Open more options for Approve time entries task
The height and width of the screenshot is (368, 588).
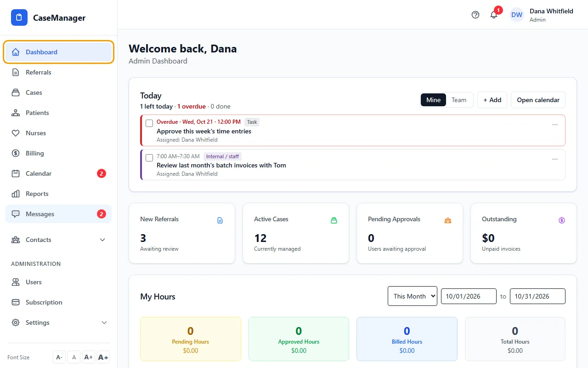point(555,125)
